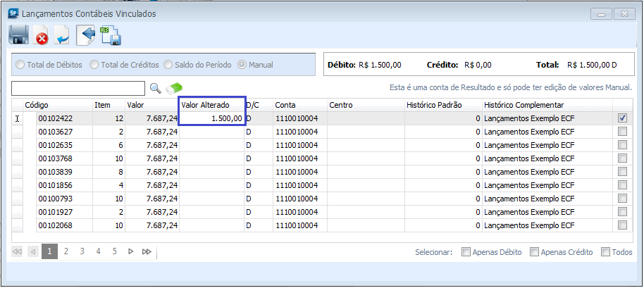The image size is (644, 288).
Task: Go to page 4
Action: click(98, 251)
